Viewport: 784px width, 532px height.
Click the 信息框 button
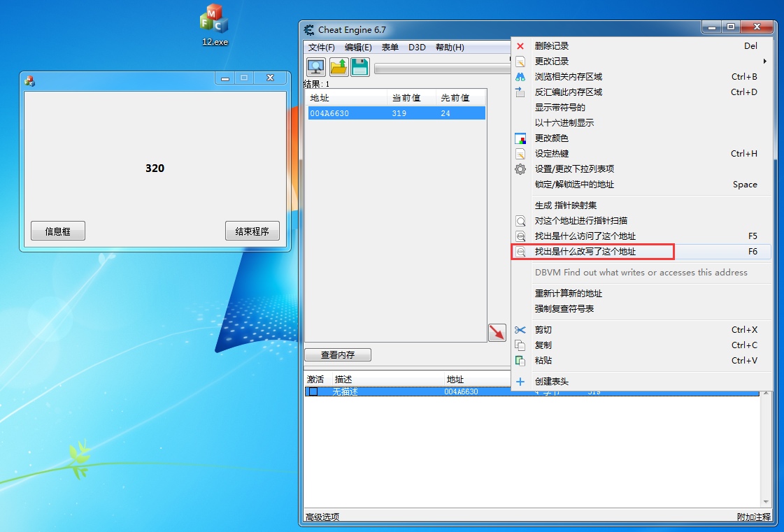click(x=58, y=231)
